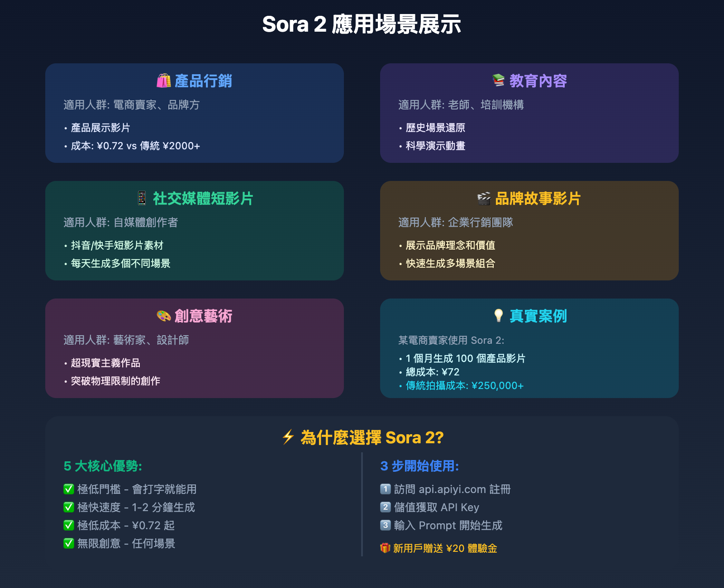Click the gift icon beside 新用戶贈送

click(385, 548)
